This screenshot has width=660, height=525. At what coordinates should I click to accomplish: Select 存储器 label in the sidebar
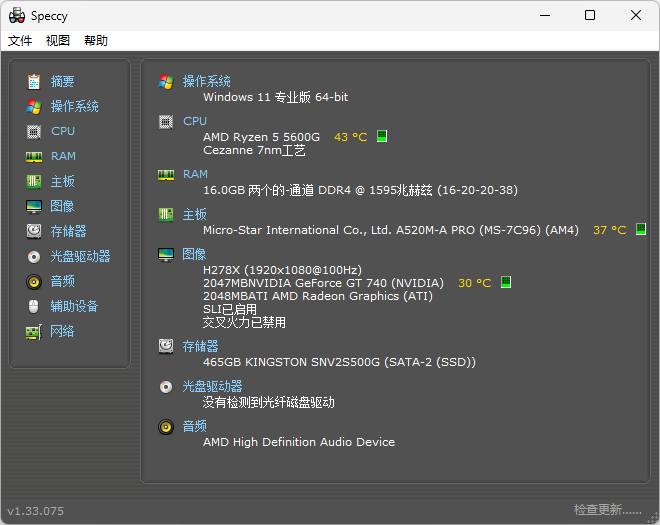pyautogui.click(x=68, y=231)
